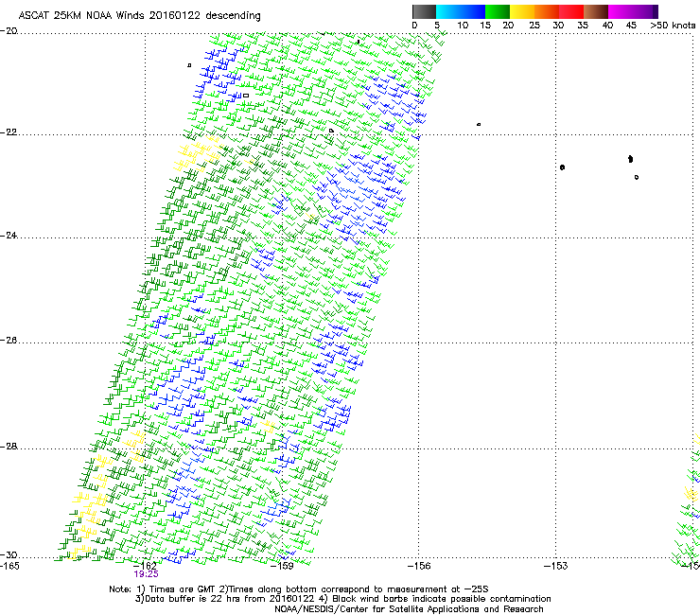Click the '-153' longitude axis label
700x615 pixels.
point(555,566)
